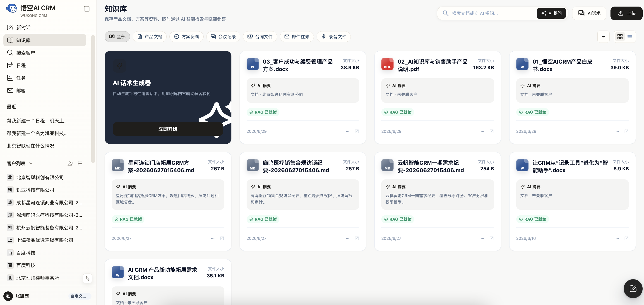Image resolution: width=644 pixels, height=305 pixels.
Task: Click the sort arrows button in customer list
Action: 87,278
